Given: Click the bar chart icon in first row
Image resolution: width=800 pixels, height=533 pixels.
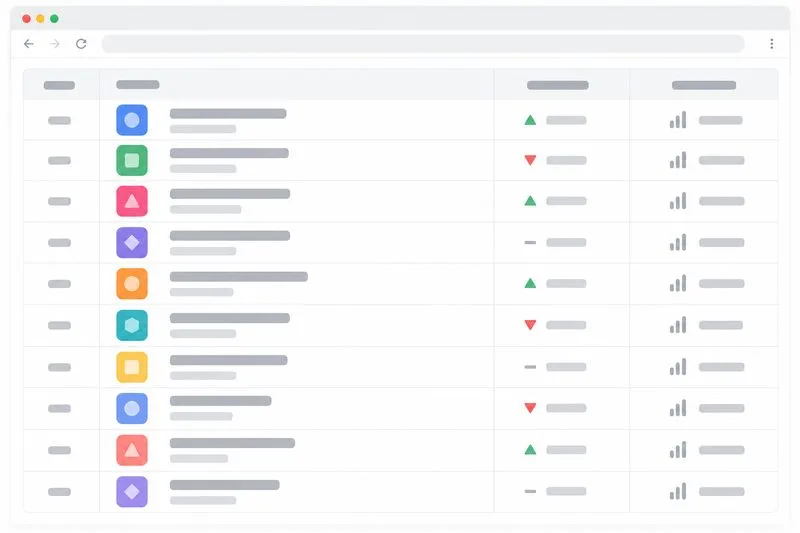Looking at the screenshot, I should tap(678, 120).
